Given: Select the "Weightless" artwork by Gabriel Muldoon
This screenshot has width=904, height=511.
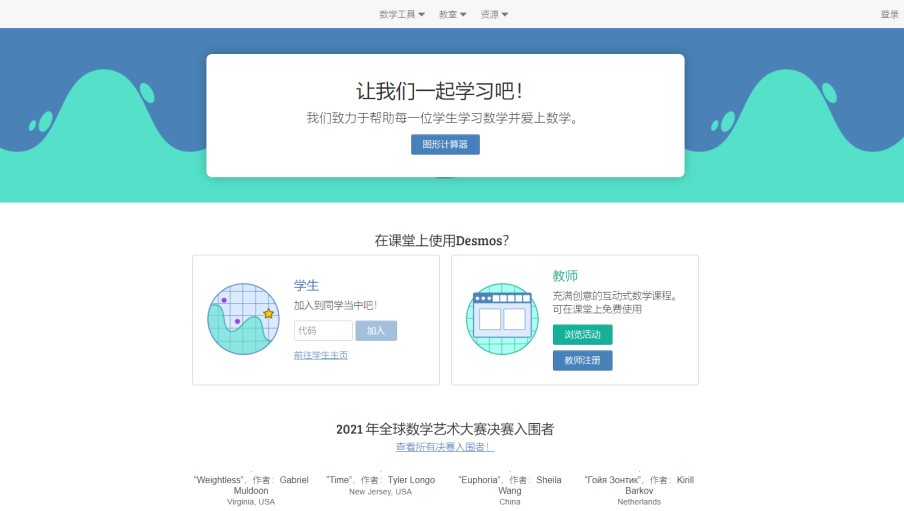Looking at the screenshot, I should 251,485.
